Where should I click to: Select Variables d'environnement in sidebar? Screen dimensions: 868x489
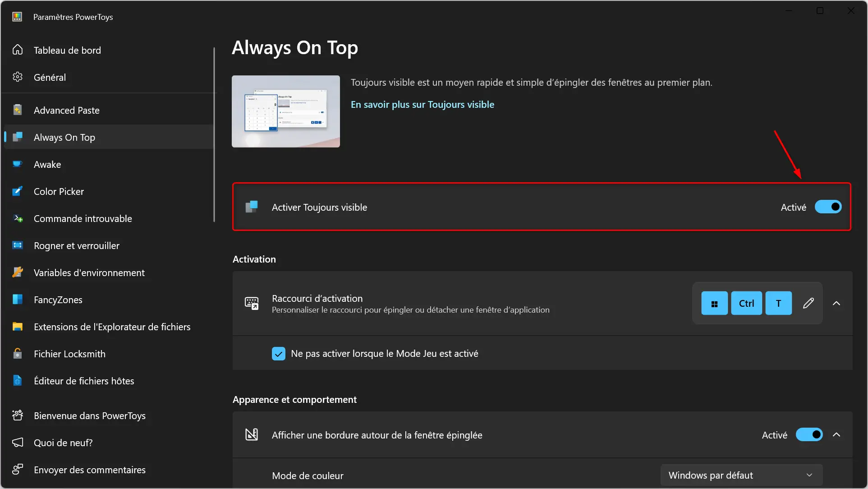(x=108, y=272)
